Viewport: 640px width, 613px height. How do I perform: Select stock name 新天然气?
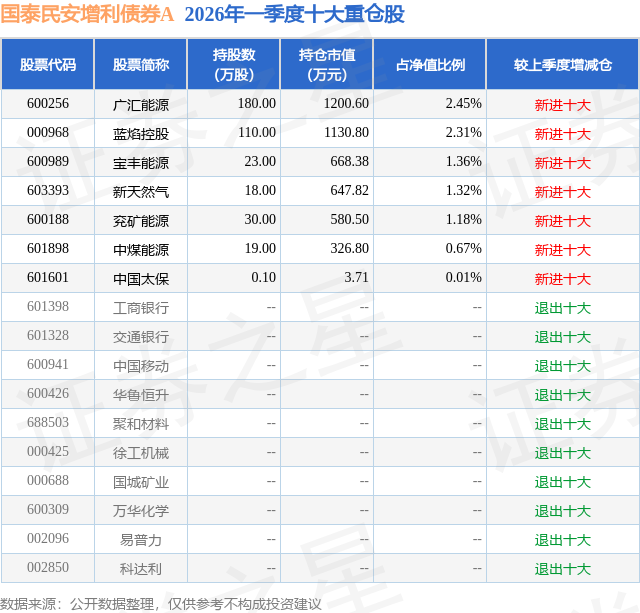141,192
